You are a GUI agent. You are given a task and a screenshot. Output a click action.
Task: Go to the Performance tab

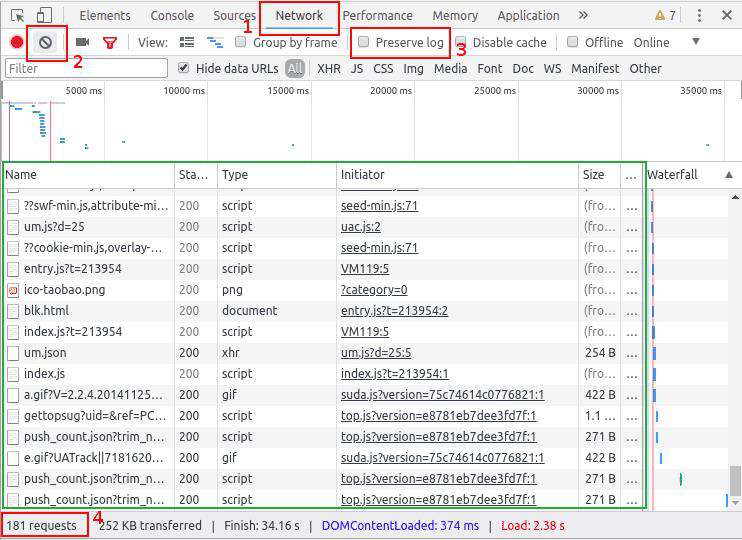coord(378,16)
